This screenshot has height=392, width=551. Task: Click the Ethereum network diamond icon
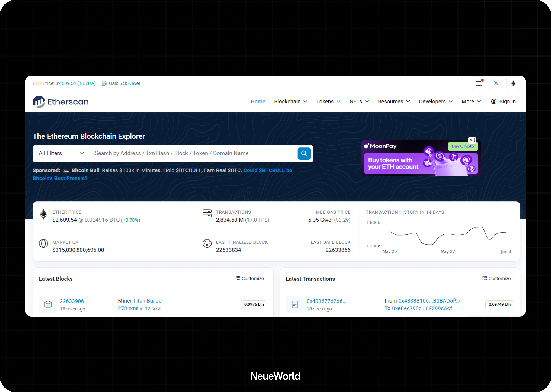513,83
